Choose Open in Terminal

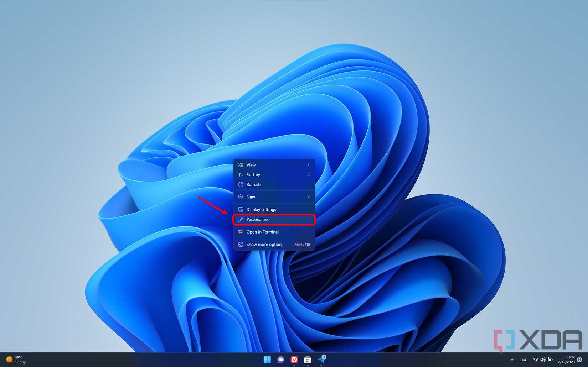pos(263,232)
